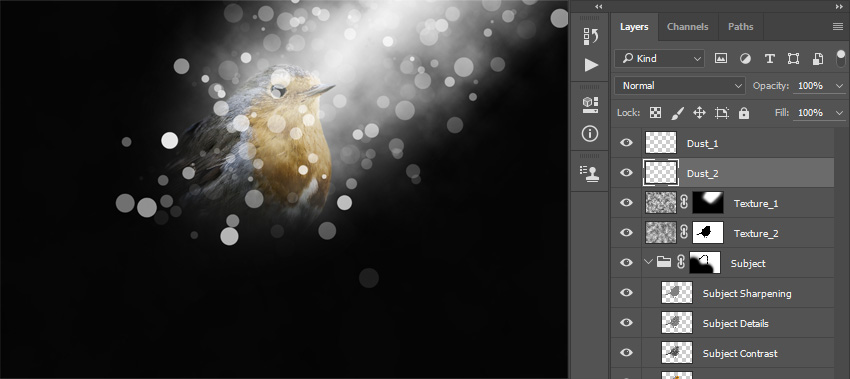
Task: Open the Normal blend mode dropdown
Action: tap(680, 86)
